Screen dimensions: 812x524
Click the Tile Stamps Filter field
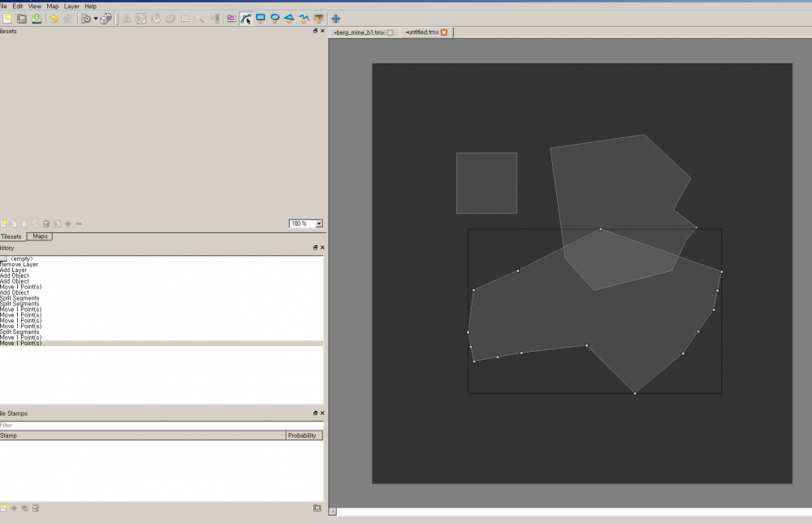pyautogui.click(x=161, y=425)
